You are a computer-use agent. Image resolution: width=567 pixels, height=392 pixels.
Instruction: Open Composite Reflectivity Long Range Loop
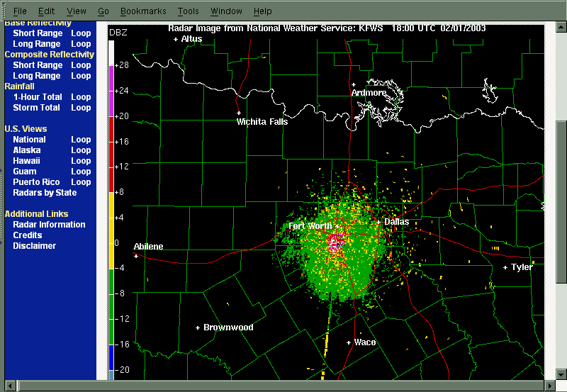pos(81,76)
